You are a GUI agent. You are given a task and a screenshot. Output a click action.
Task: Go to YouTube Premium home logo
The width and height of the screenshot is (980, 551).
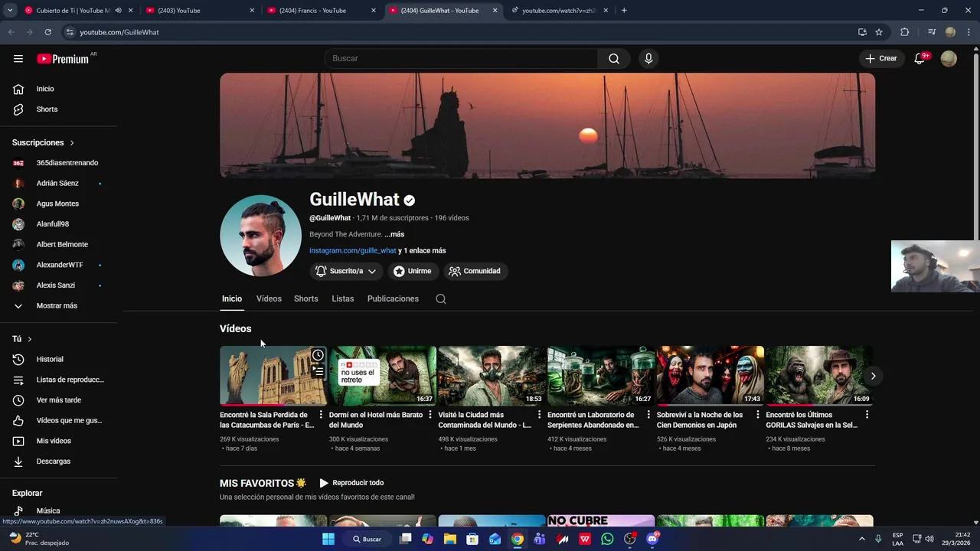click(63, 59)
